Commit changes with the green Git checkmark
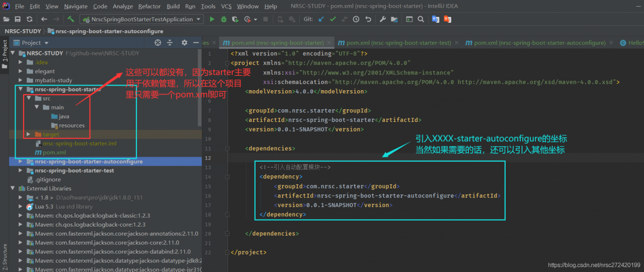This screenshot has width=644, height=272. point(333,19)
